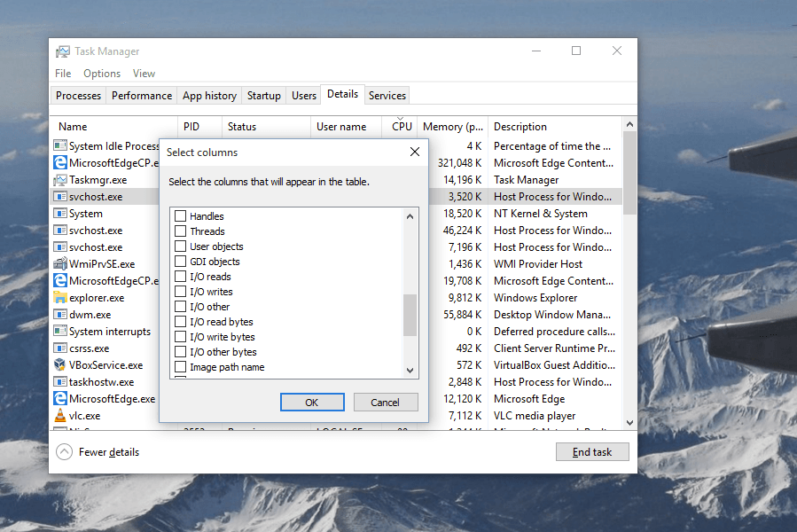Screen dimensions: 797x532
Task: Click the 55,884 K memory value
Action: [x=463, y=314]
